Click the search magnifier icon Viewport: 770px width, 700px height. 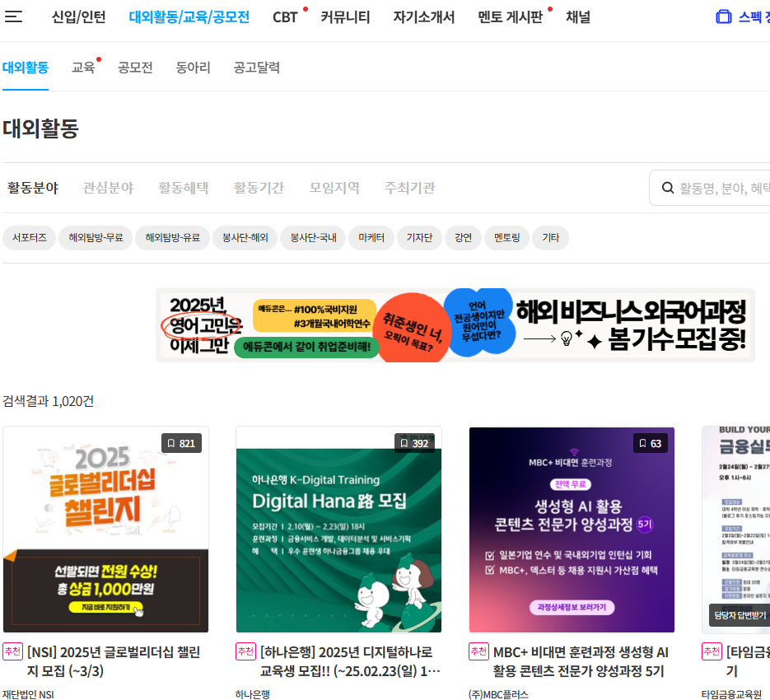[667, 188]
